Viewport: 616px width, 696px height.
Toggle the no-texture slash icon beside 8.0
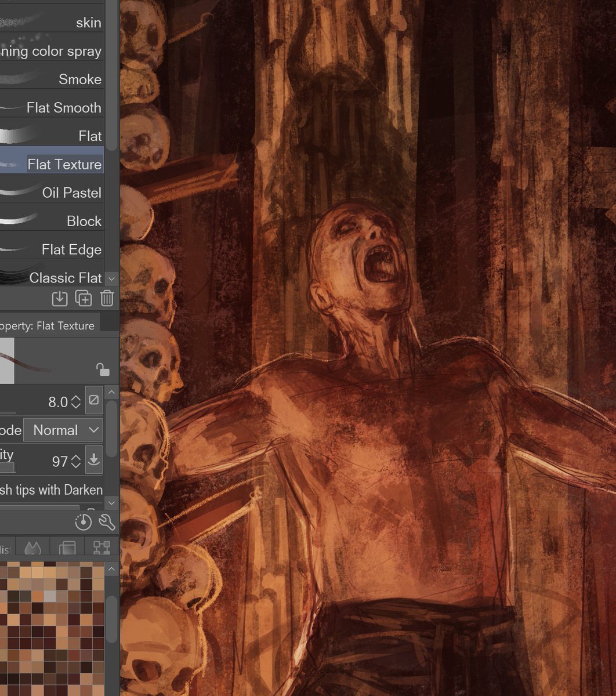click(x=94, y=401)
